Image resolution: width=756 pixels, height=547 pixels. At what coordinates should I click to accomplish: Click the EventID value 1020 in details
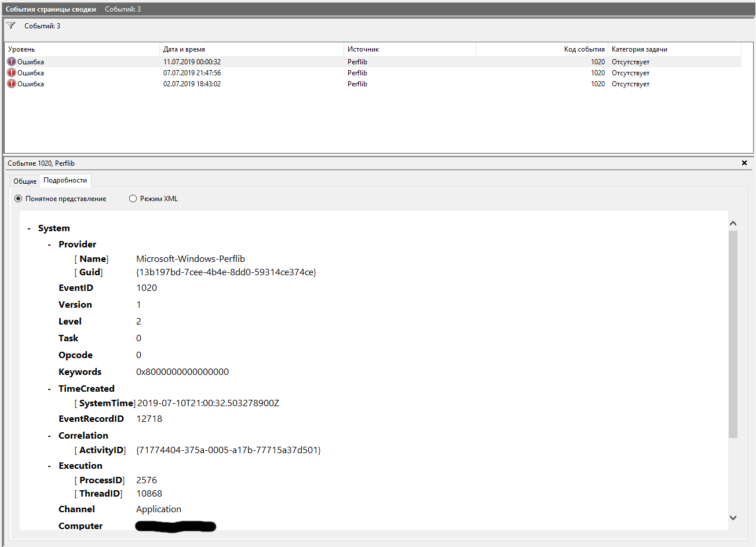point(147,288)
